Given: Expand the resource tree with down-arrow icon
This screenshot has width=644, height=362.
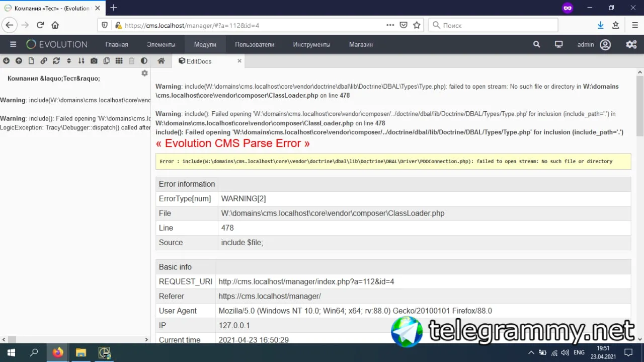Looking at the screenshot, I should tap(6, 61).
